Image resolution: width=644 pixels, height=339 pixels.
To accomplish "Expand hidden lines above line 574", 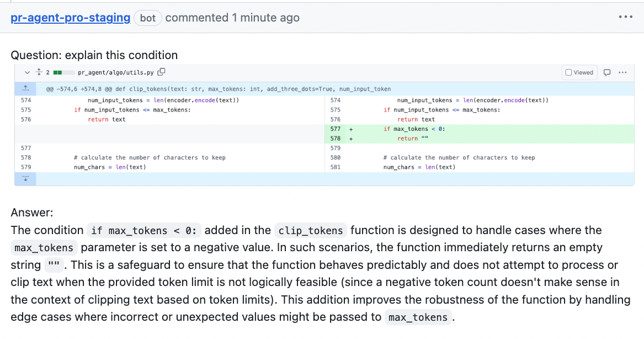I will (25, 88).
